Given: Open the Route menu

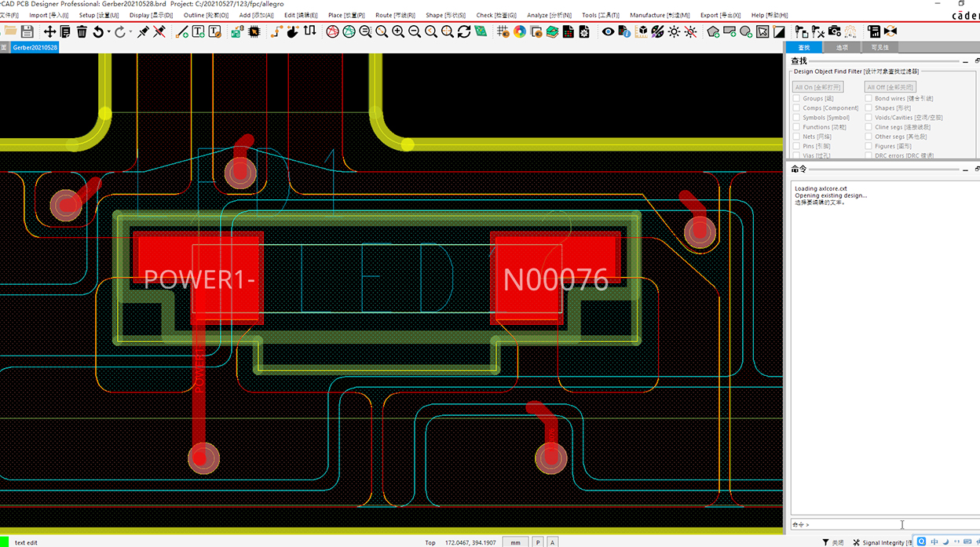Looking at the screenshot, I should click(x=394, y=15).
